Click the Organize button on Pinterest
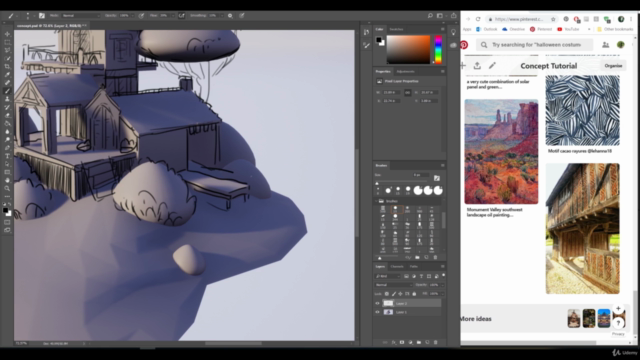This screenshot has height=360, width=640. (x=613, y=66)
